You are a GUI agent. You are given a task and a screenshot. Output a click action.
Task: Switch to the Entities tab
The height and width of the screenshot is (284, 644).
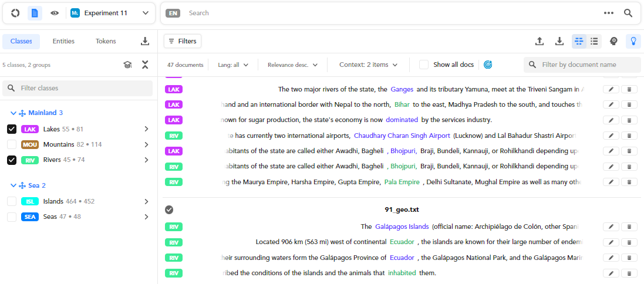click(x=63, y=41)
